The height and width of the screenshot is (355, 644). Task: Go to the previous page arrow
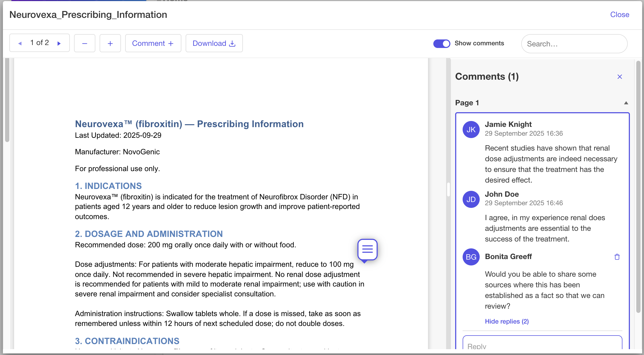point(20,43)
